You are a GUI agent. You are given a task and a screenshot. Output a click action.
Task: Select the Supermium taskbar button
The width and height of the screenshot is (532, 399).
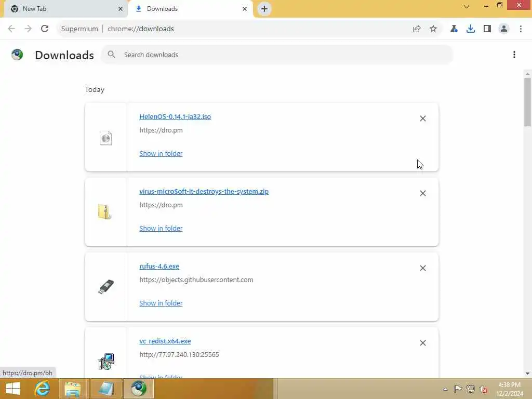138,389
